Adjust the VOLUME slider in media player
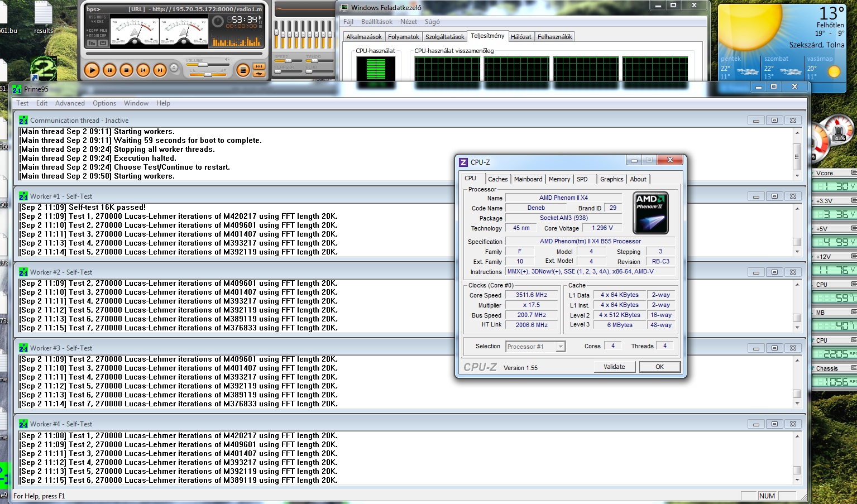This screenshot has height=504, width=857. coord(207,65)
